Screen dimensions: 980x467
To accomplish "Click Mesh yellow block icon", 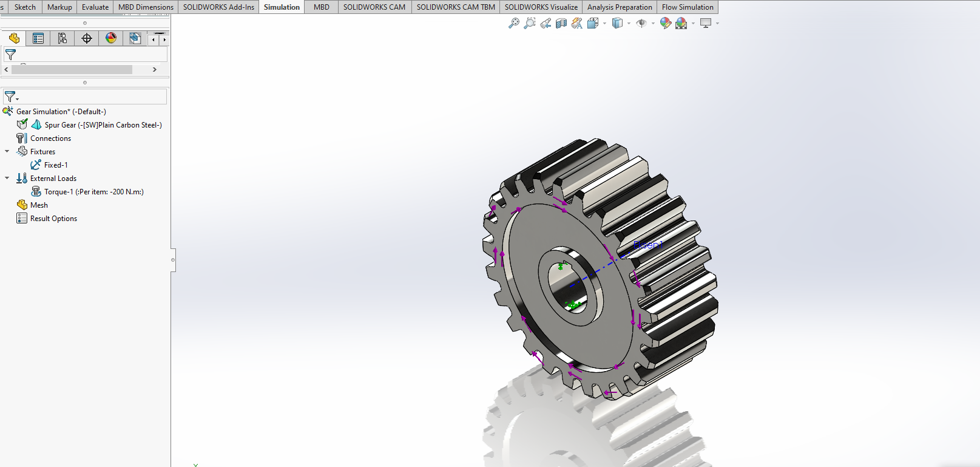I will (x=22, y=205).
